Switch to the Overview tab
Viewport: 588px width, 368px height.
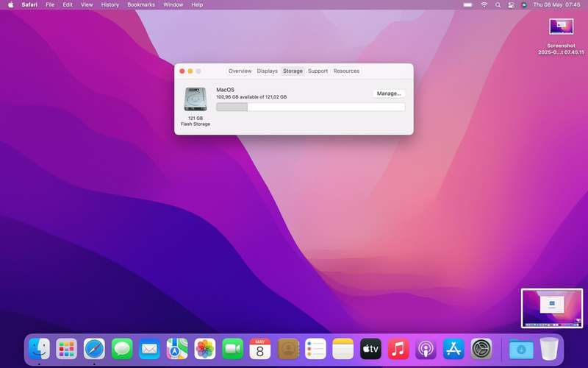coord(240,71)
